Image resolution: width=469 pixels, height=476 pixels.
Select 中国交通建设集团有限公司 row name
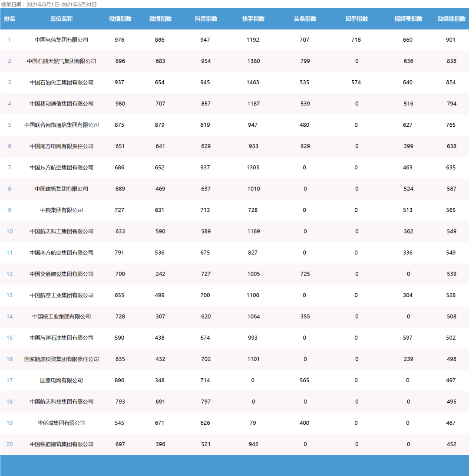coord(61,274)
